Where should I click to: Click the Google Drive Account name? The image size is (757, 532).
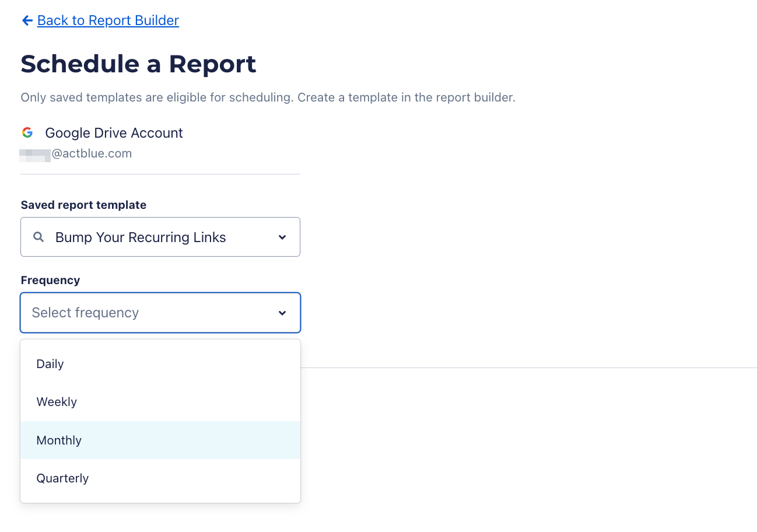(x=114, y=133)
